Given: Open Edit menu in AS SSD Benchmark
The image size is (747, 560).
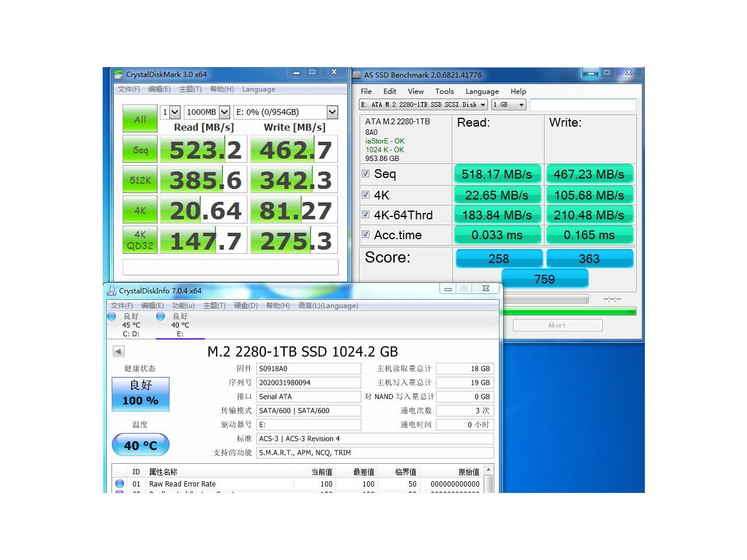Looking at the screenshot, I should 390,92.
